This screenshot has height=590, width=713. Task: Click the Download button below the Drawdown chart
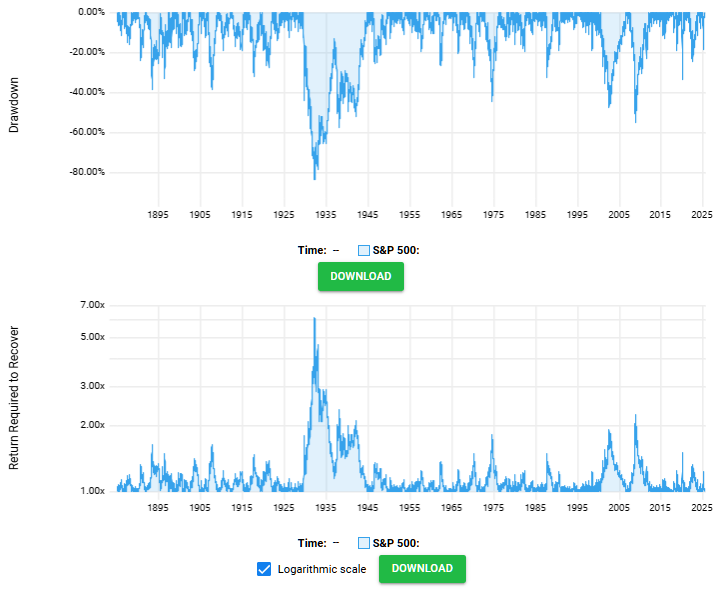pyautogui.click(x=360, y=276)
